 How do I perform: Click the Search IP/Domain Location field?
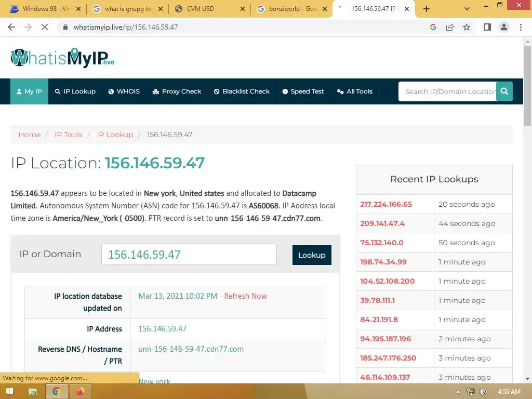(x=447, y=91)
